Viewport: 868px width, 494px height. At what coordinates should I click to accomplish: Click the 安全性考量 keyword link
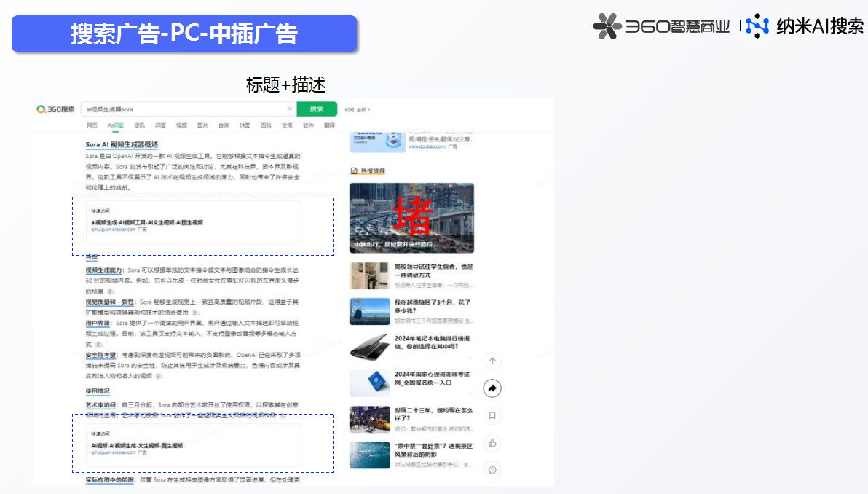click(x=100, y=355)
